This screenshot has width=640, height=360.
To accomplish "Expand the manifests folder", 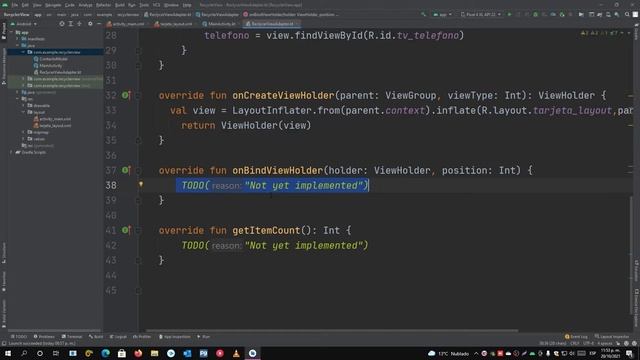I will (x=18, y=39).
